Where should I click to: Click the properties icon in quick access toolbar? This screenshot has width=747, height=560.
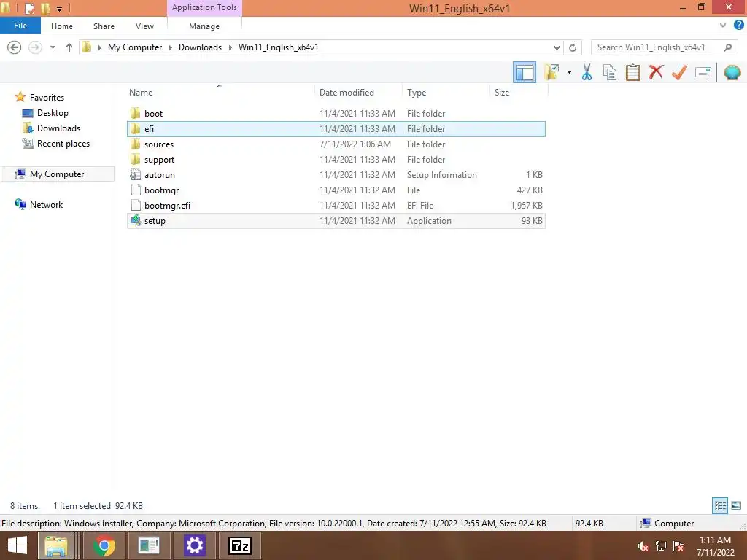(x=29, y=8)
